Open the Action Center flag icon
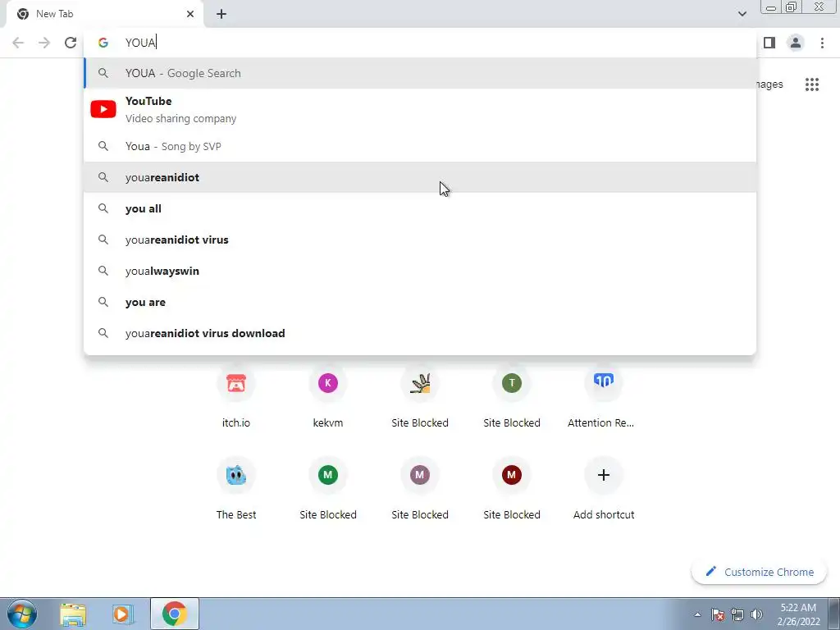This screenshot has height=630, width=840. 718,614
